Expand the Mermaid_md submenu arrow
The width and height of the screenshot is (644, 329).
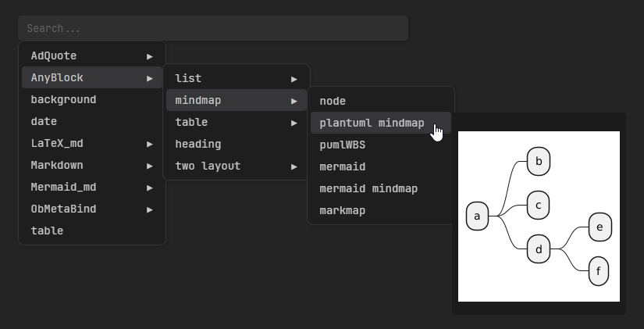coord(150,188)
